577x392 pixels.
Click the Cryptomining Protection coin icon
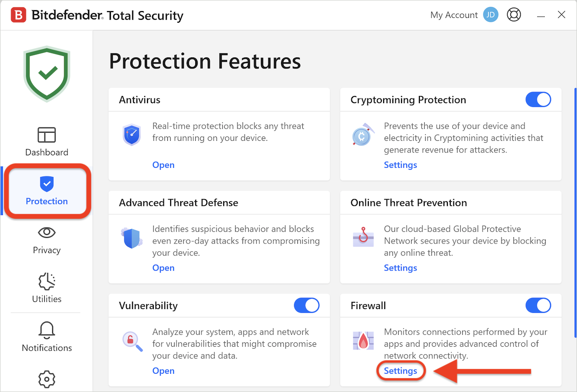[362, 135]
